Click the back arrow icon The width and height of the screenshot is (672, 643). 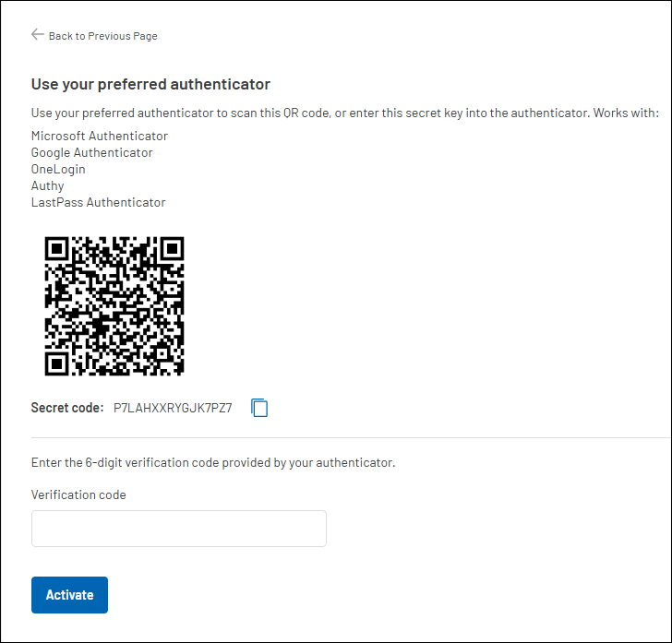(x=37, y=34)
